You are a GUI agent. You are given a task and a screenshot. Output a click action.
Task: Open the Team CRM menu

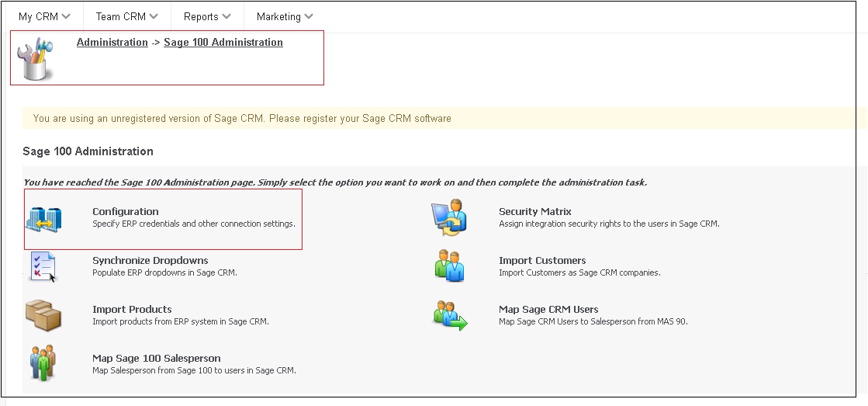coord(126,16)
